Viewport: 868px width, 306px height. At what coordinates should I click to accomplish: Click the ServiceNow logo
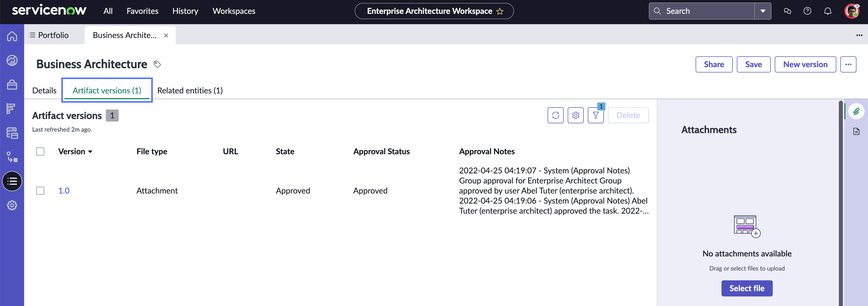coord(49,10)
